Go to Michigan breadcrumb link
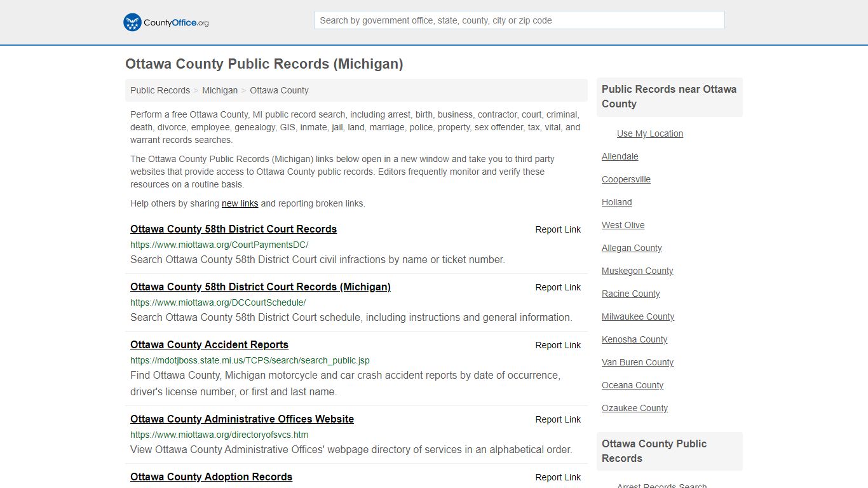The image size is (868, 488). click(220, 90)
